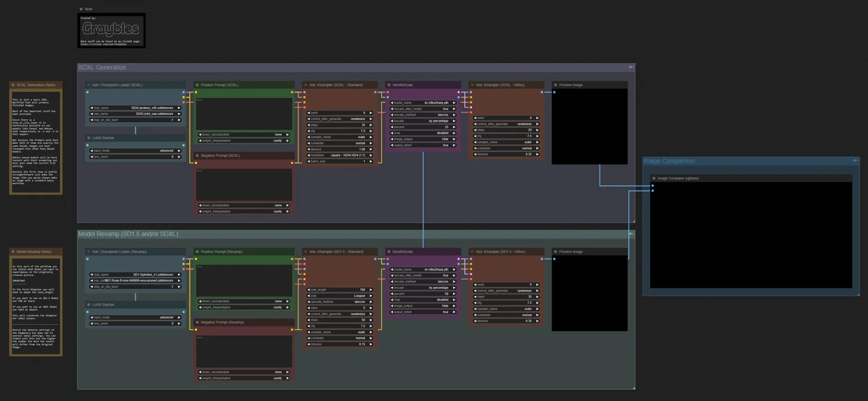Open resolution dropdown showing square 1024x1024
This screenshot has width=868, height=401.
coord(339,155)
